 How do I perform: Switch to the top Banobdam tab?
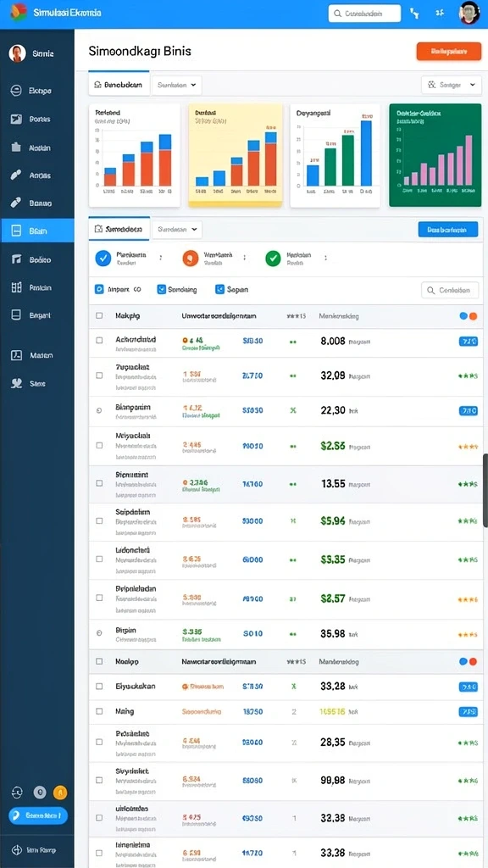pyautogui.click(x=119, y=86)
